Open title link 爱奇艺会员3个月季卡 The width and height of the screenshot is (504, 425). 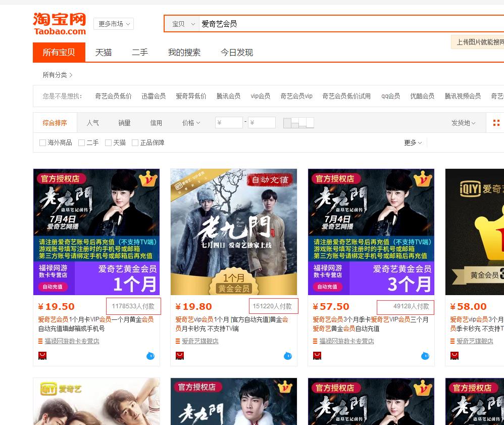coord(371,324)
